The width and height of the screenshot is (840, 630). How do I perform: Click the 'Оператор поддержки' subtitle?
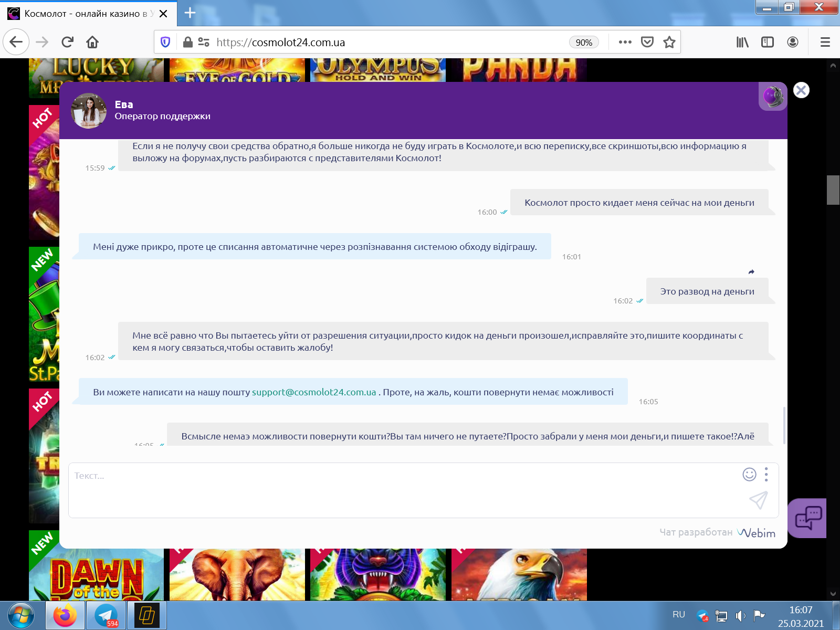pos(163,116)
